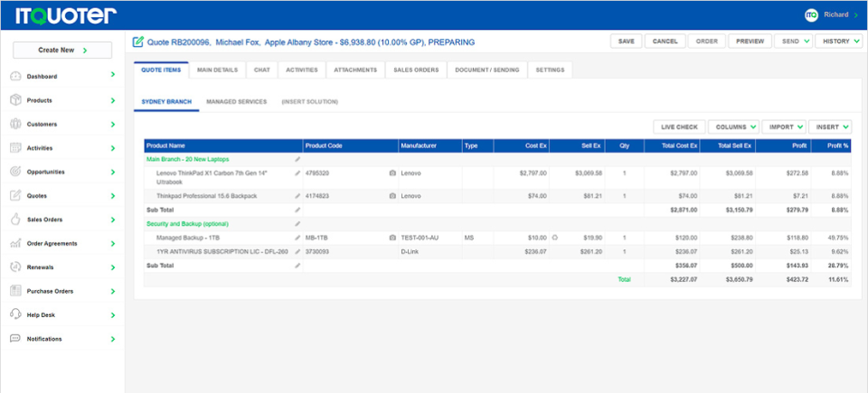Expand the Notifications green chevron

point(113,338)
